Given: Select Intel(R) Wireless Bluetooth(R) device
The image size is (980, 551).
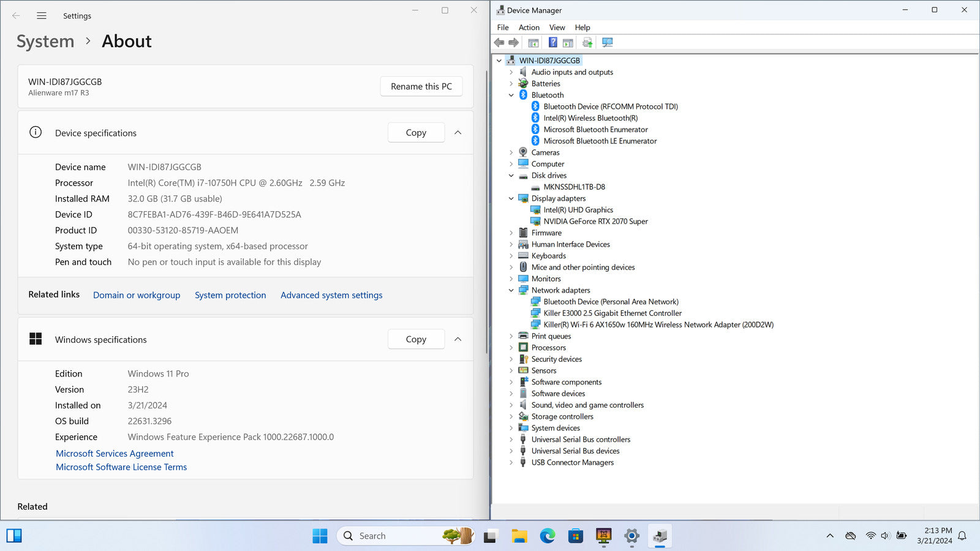Looking at the screenshot, I should click(x=590, y=118).
